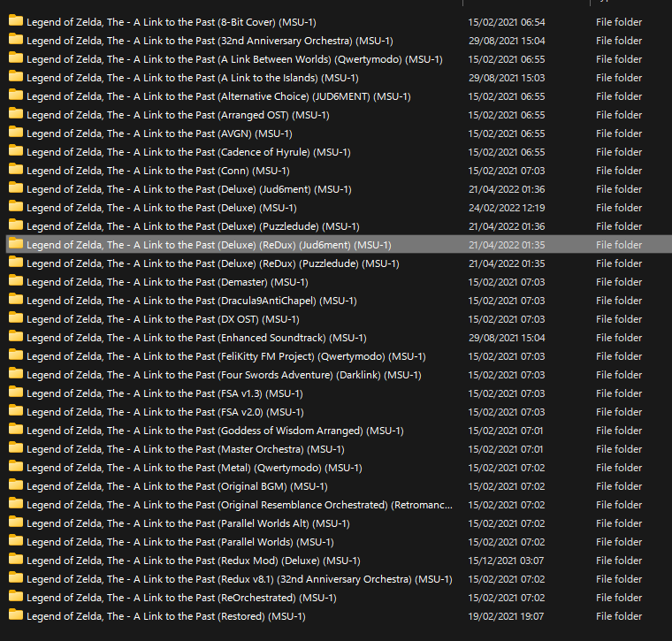Select Parallel Worlds Alt folder name
672x641 pixels.
(x=187, y=523)
